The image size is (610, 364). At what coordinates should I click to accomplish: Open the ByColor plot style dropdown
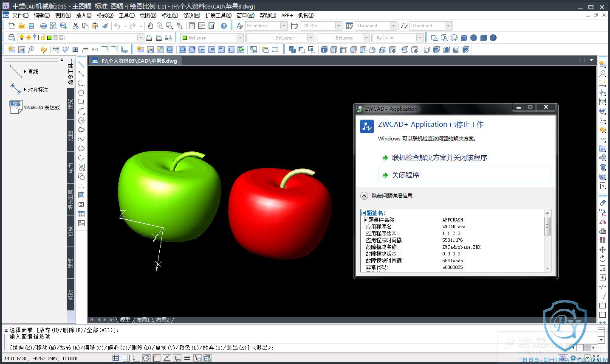[420, 38]
